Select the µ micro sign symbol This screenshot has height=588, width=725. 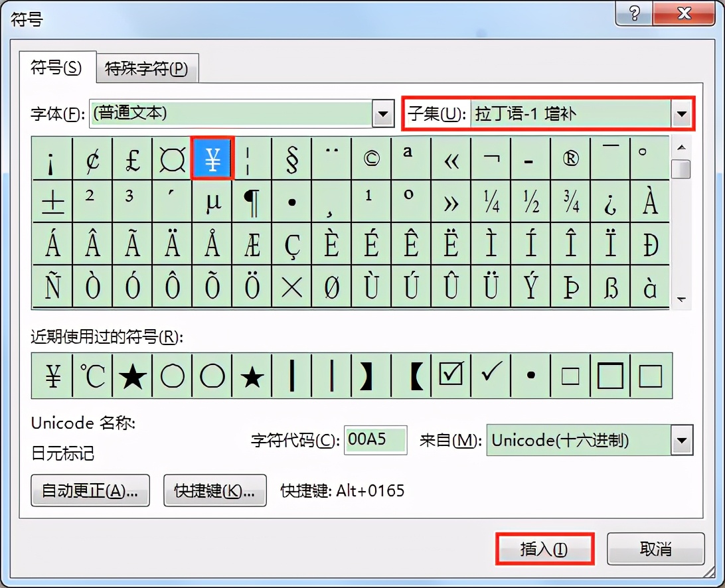coord(212,201)
